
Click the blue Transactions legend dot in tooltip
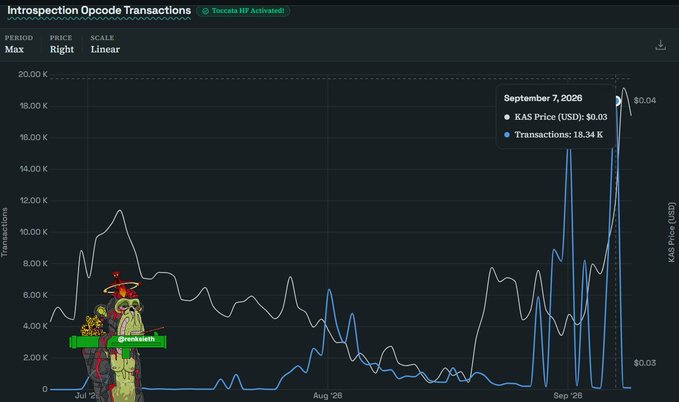pos(507,135)
